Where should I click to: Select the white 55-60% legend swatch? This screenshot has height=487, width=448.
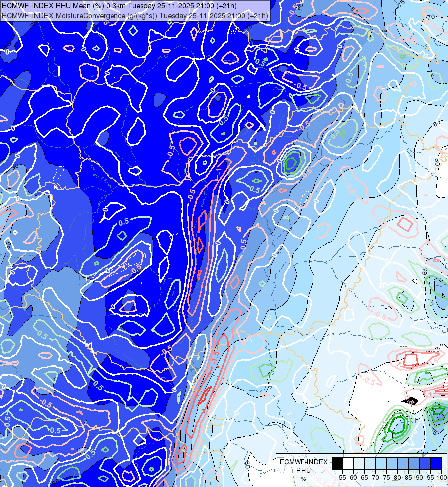coord(348,464)
